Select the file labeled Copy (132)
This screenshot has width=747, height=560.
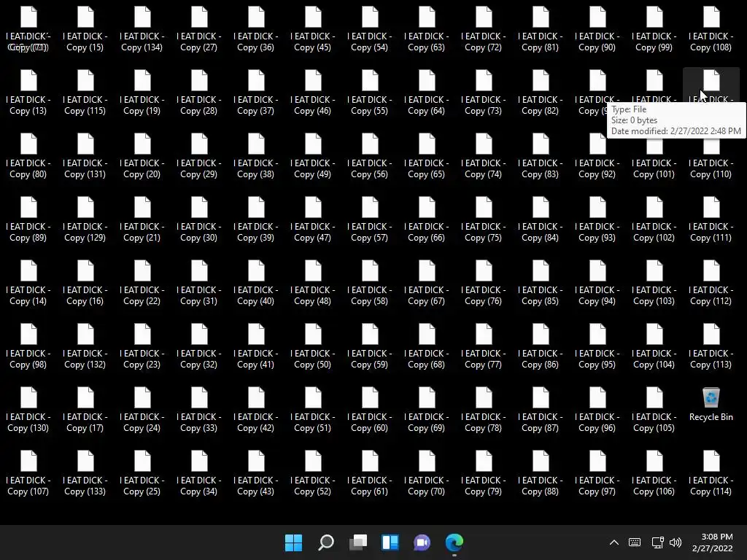click(85, 346)
